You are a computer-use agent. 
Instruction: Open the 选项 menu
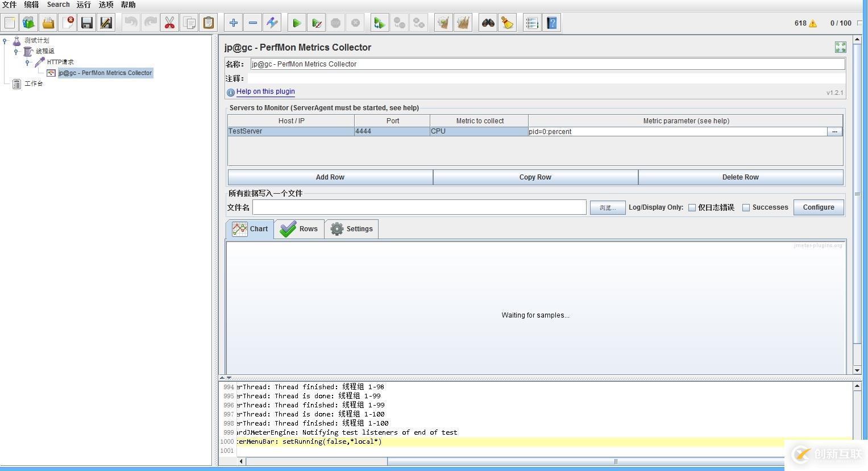tap(106, 5)
